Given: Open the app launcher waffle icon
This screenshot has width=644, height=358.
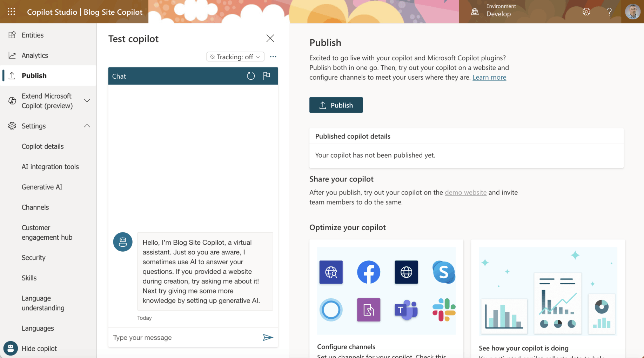Looking at the screenshot, I should tap(12, 12).
